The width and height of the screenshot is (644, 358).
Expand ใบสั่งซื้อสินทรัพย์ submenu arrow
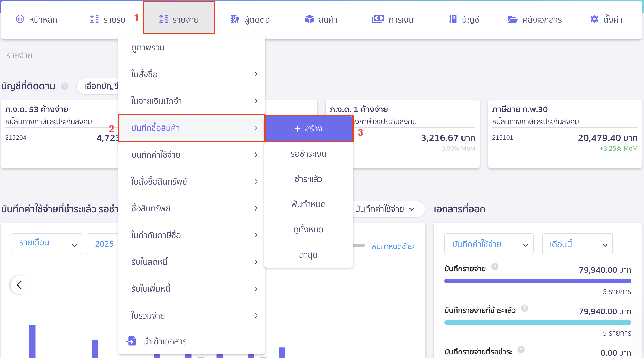coord(256,182)
